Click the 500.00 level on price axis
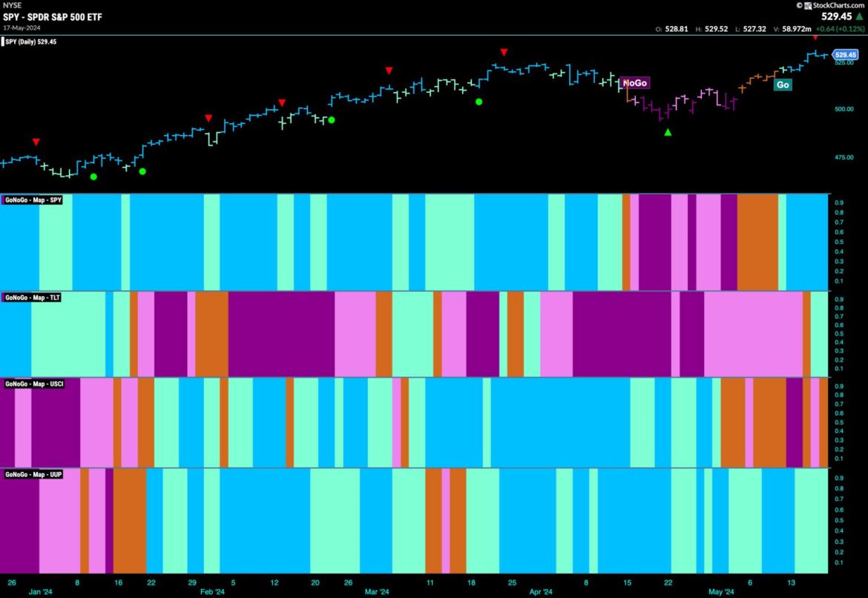Viewport: 868px width, 598px height. (x=844, y=109)
